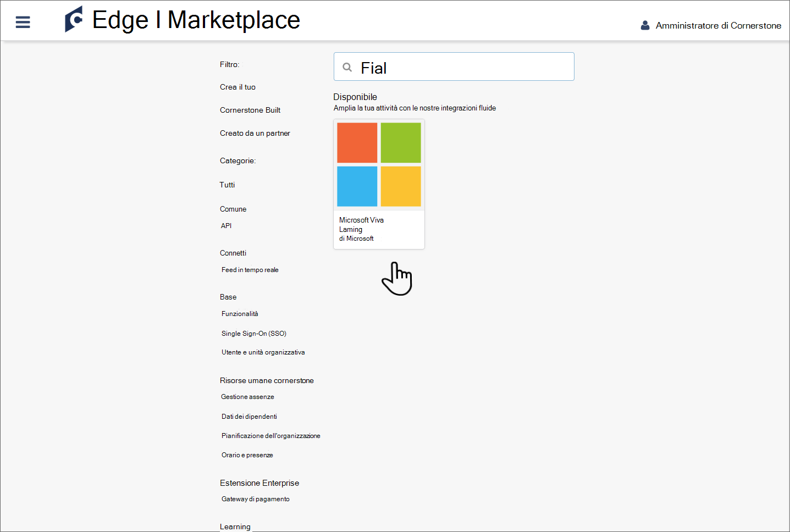Select Gestione assenze under Risorse umane

(247, 396)
